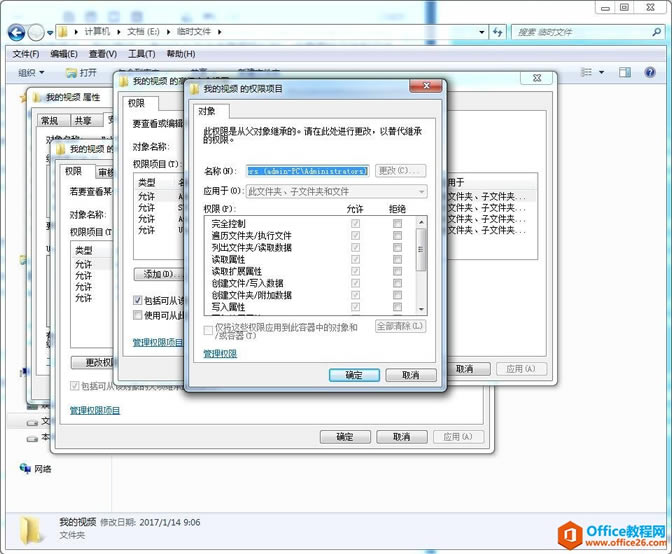Click the 添加(D)... button
Viewport: 672px width, 554px height.
click(x=159, y=274)
